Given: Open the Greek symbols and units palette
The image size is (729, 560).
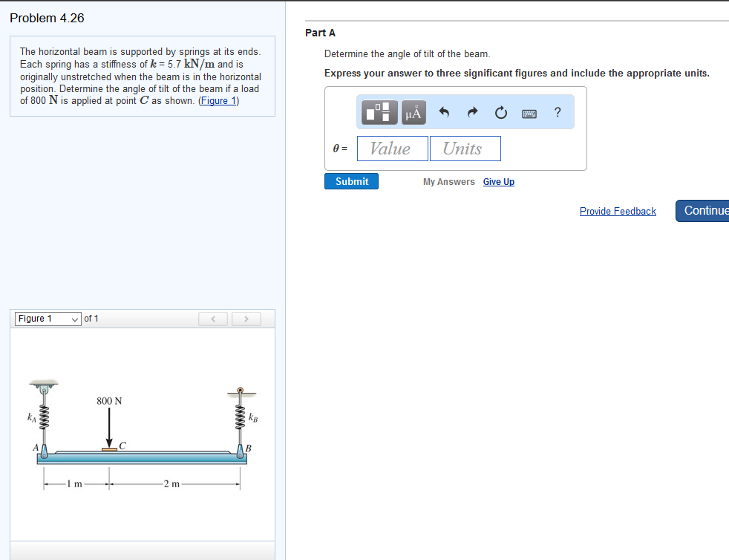Looking at the screenshot, I should 413,113.
